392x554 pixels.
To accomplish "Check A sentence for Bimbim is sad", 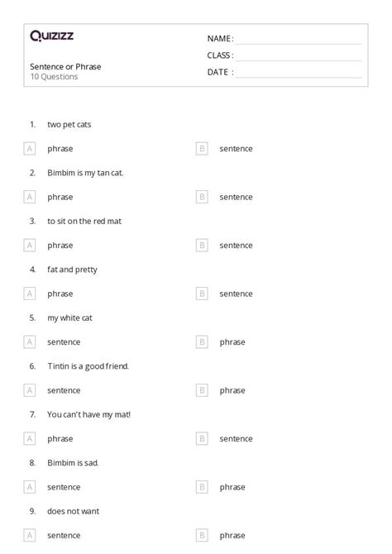I will tap(30, 487).
